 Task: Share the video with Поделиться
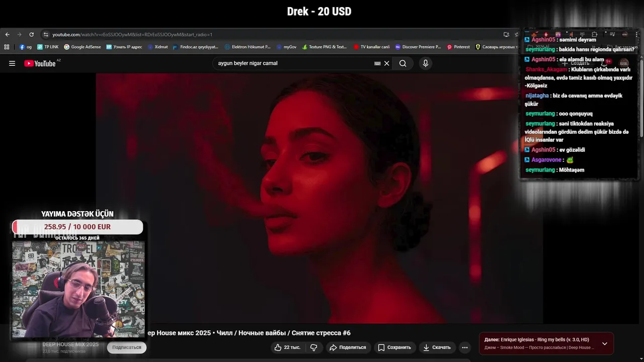click(348, 347)
